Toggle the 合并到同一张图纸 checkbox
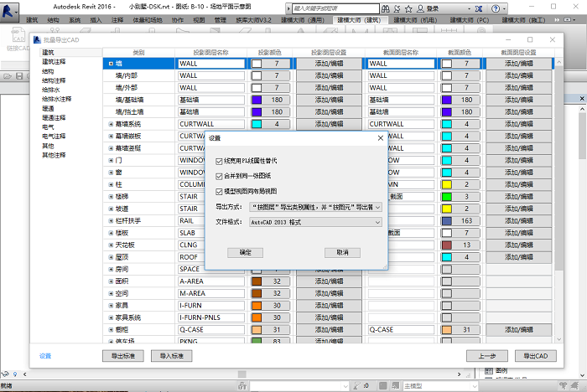Image resolution: width=587 pixels, height=392 pixels. [x=219, y=176]
